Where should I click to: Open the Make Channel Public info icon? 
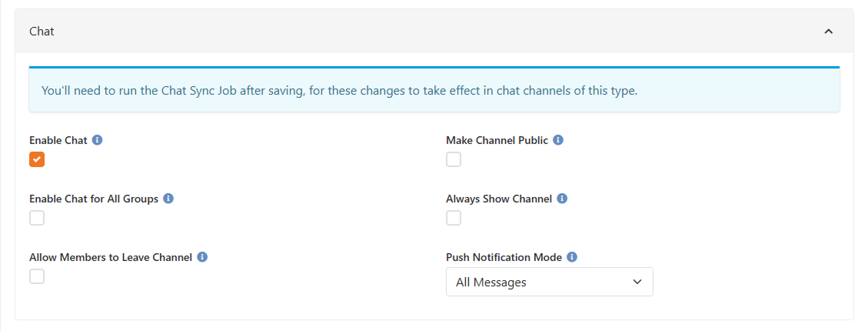[x=558, y=140]
